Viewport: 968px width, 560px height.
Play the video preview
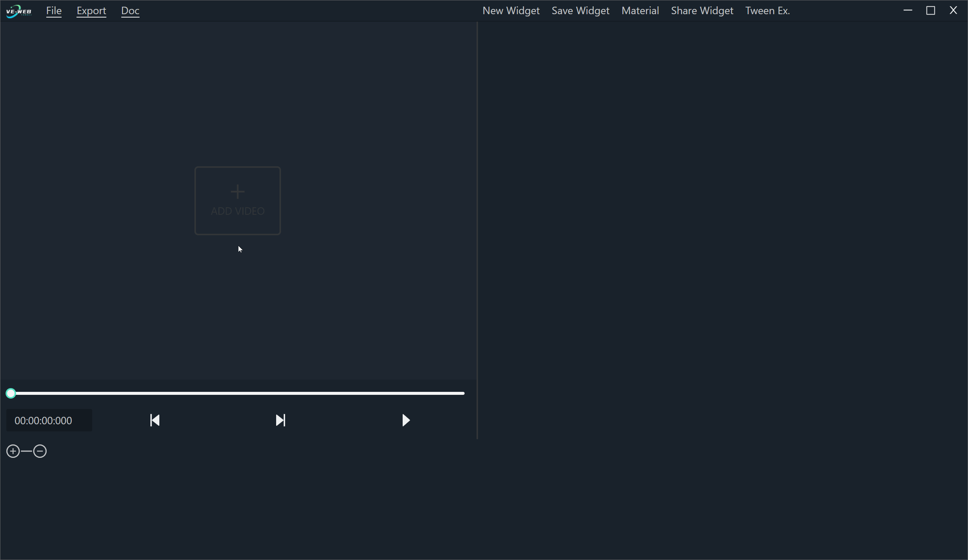pyautogui.click(x=406, y=420)
